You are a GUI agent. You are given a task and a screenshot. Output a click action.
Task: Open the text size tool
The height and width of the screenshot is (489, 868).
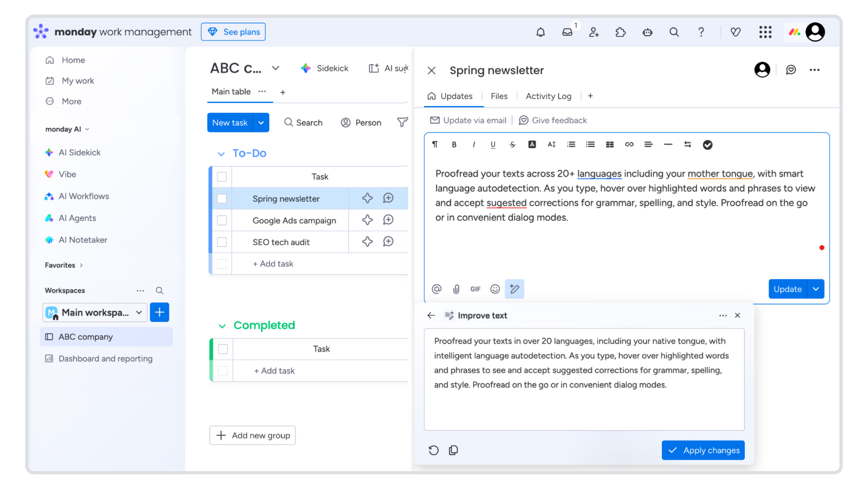pos(551,145)
